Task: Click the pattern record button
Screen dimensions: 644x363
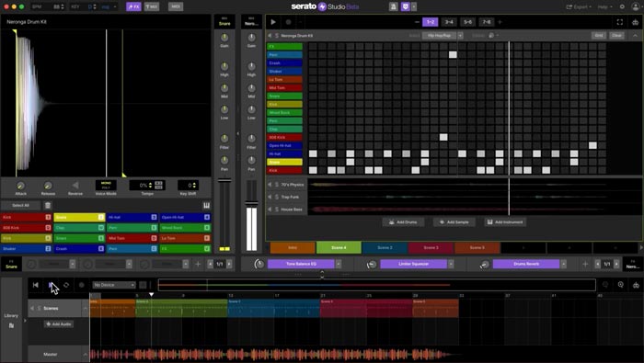Action: point(288,22)
